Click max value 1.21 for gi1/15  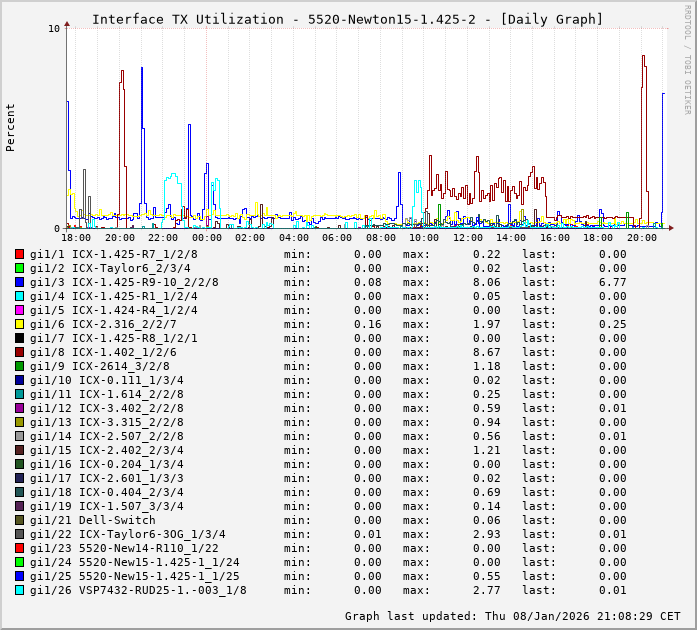(x=487, y=450)
